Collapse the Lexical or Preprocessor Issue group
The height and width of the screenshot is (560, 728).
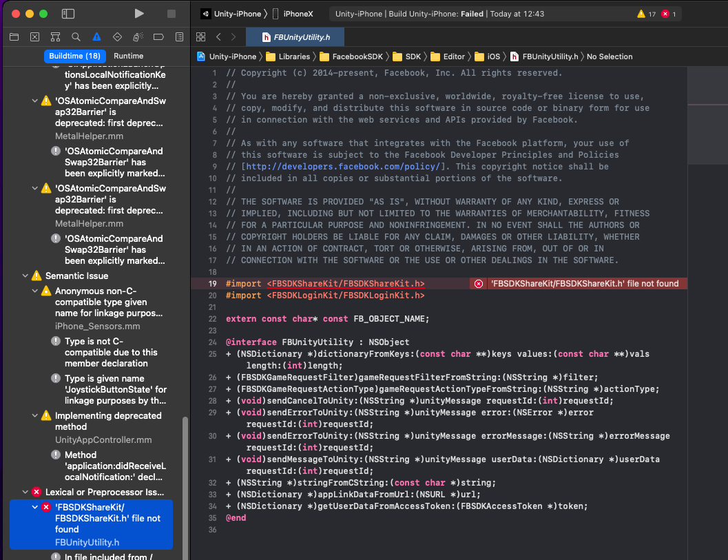tap(25, 492)
